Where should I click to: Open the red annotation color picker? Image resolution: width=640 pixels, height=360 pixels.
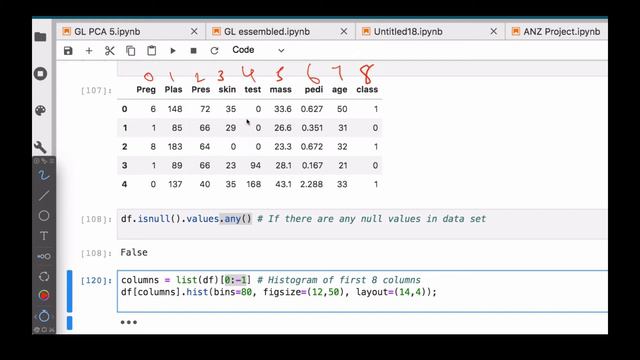coord(44,296)
